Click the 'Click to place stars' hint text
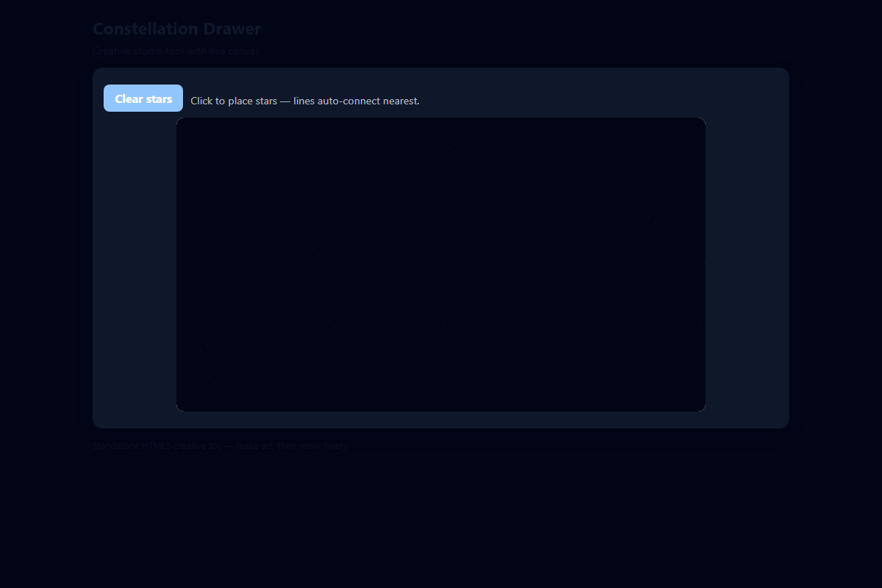Image resolution: width=882 pixels, height=588 pixels. 234,101
